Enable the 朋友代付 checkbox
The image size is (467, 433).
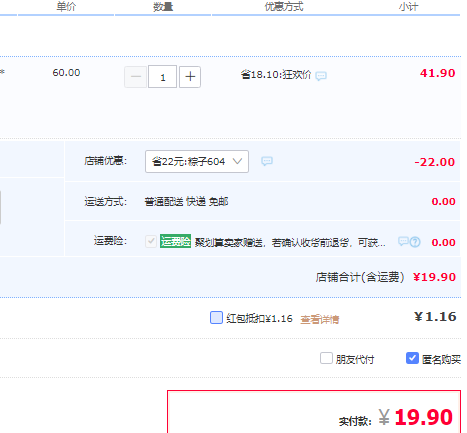pos(326,358)
